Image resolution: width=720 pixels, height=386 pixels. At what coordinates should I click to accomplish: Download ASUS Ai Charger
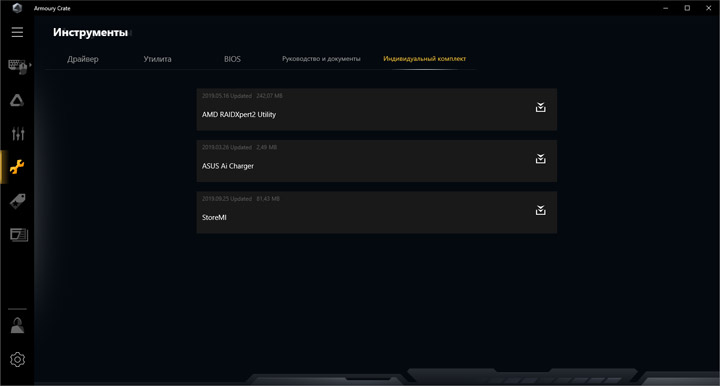pyautogui.click(x=540, y=159)
